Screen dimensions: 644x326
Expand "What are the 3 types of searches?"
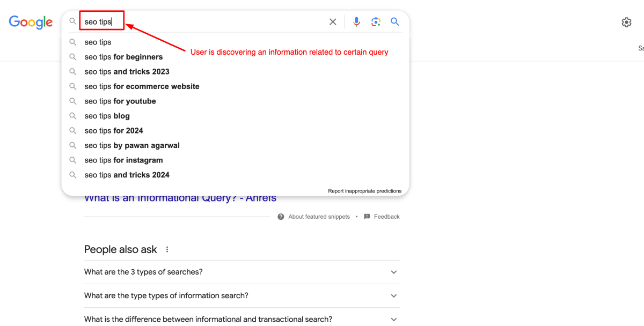click(393, 272)
